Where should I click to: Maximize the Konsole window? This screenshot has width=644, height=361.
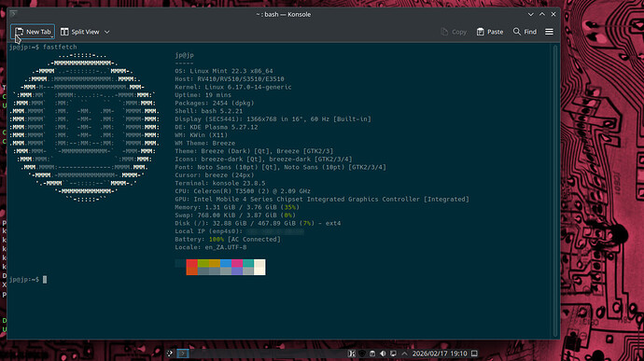542,14
